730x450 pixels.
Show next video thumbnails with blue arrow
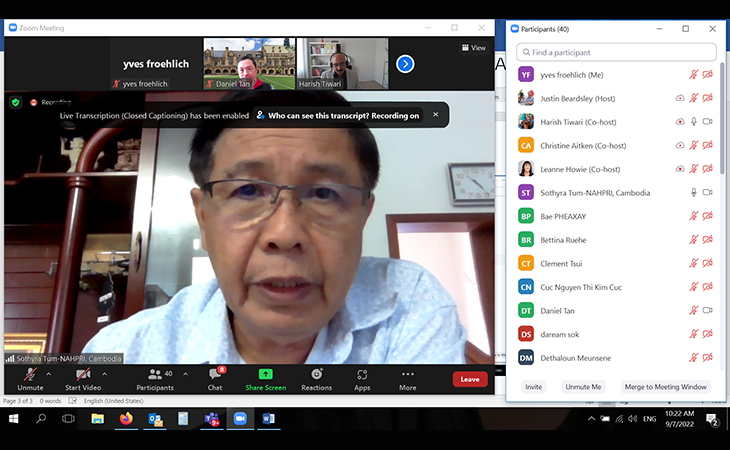coord(405,64)
